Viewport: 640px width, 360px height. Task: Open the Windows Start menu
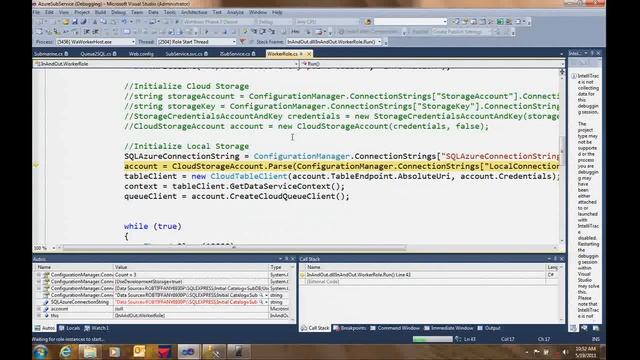pos(41,352)
